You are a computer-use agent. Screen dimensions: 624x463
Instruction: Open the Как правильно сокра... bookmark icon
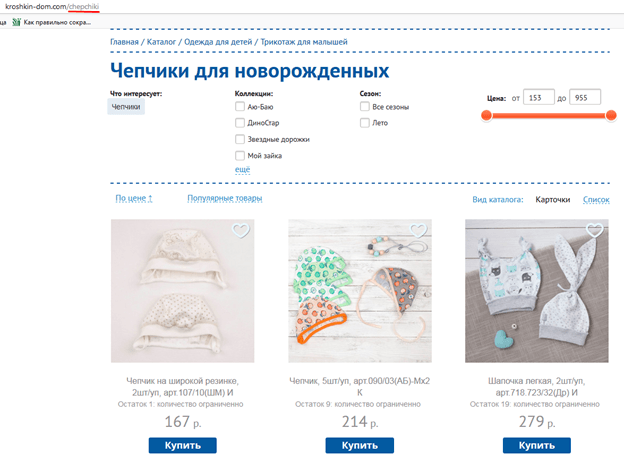16,22
